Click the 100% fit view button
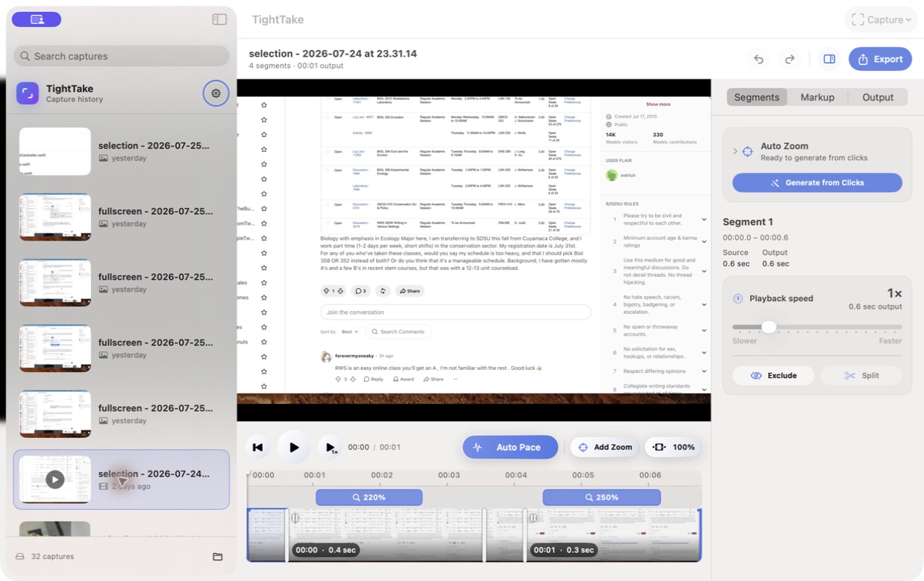924x581 pixels. pos(674,447)
